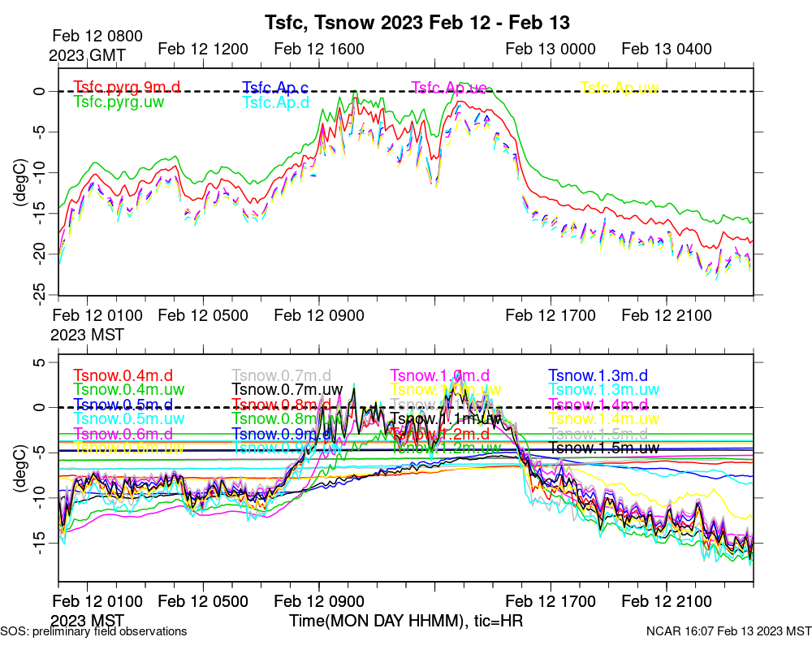The width and height of the screenshot is (812, 650).
Task: Click the plot title 'Tsfc, Tsnow 2023 Feb 12 - Feb 13'
Action: [417, 23]
